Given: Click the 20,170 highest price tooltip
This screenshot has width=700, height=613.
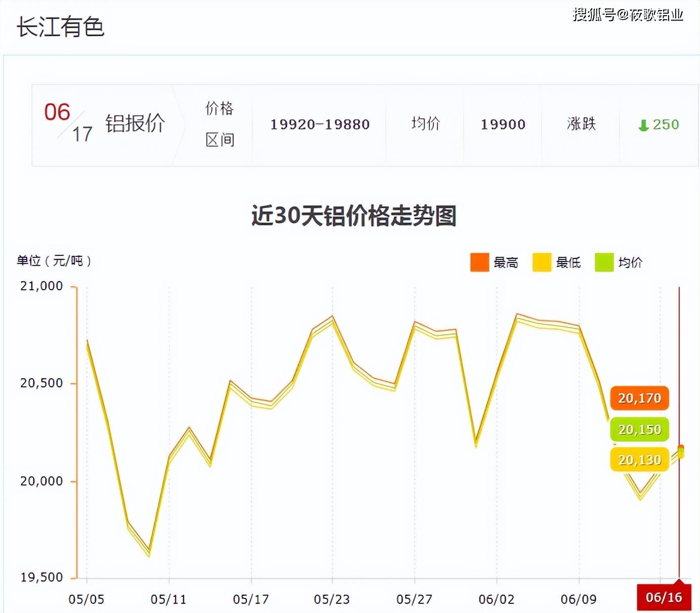Looking at the screenshot, I should [x=639, y=398].
